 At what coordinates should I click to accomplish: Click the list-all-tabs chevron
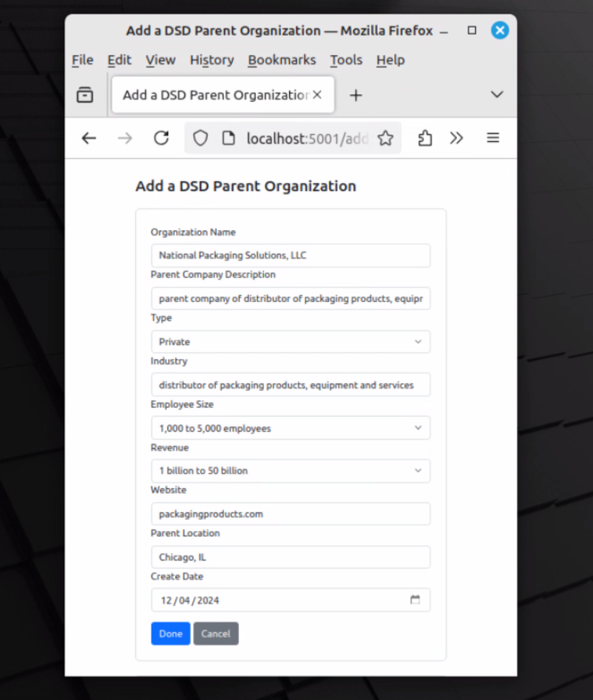click(x=496, y=94)
